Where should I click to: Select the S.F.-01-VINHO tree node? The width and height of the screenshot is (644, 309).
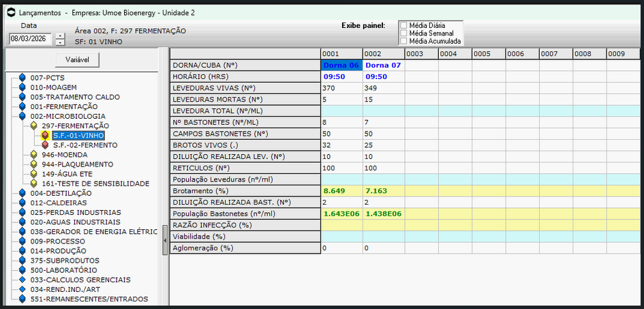[x=78, y=136]
